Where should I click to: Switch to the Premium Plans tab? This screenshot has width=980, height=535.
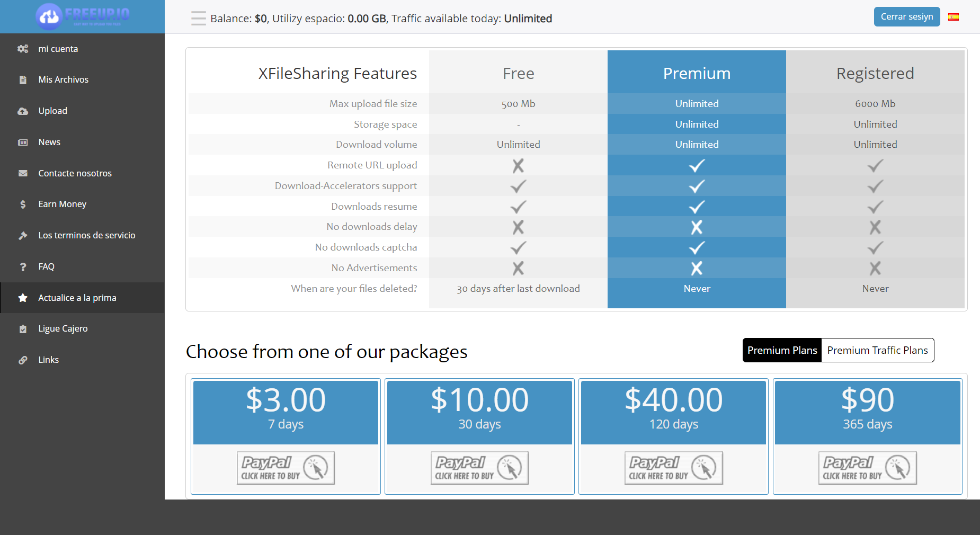(782, 350)
